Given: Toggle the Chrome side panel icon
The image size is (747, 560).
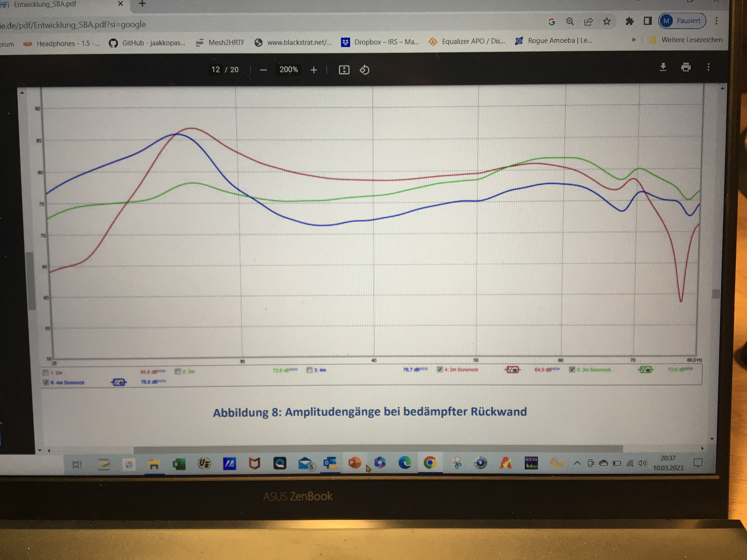Looking at the screenshot, I should (647, 21).
